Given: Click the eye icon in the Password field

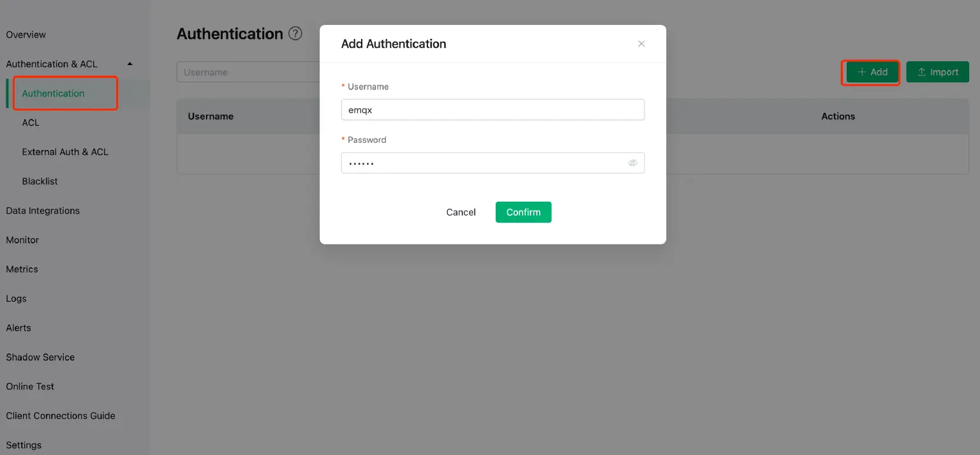Looking at the screenshot, I should (x=633, y=163).
